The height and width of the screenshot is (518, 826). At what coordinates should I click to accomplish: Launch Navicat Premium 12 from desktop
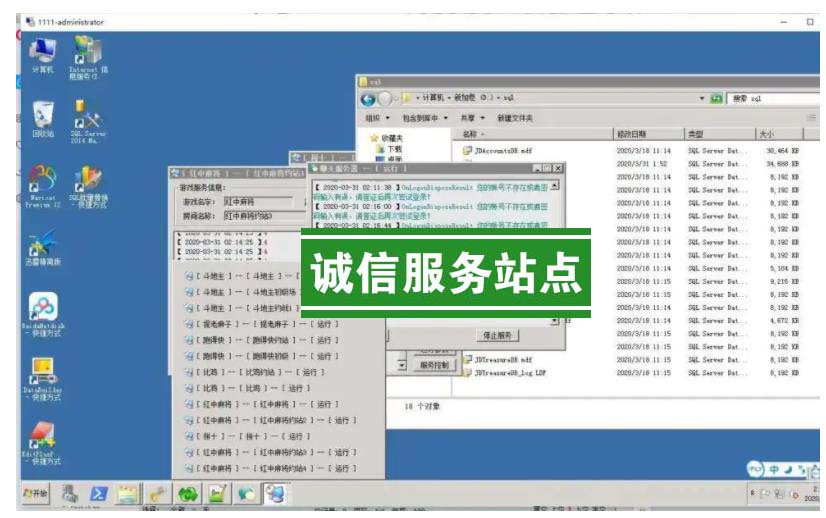42,182
